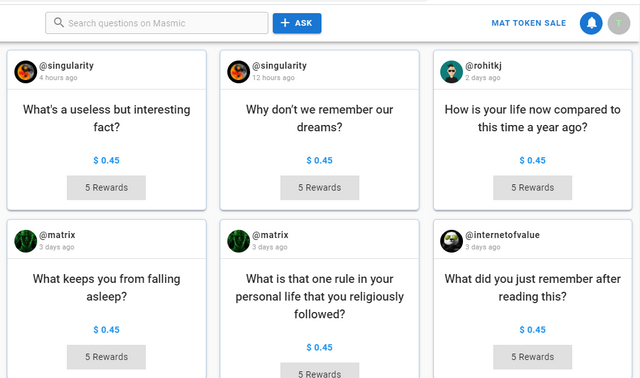The width and height of the screenshot is (640, 378).
Task: Open @singularity username posted 12 hours ago
Action: (x=279, y=66)
